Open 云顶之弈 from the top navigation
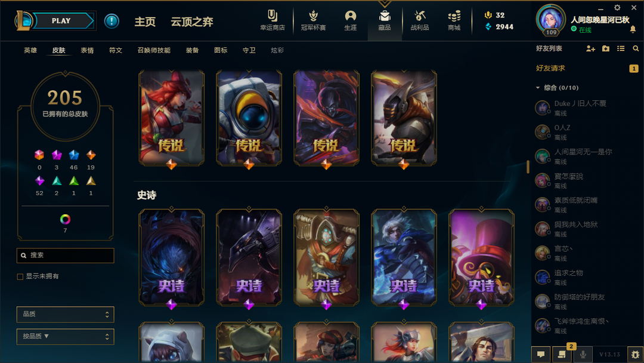The image size is (644, 363). (x=192, y=21)
